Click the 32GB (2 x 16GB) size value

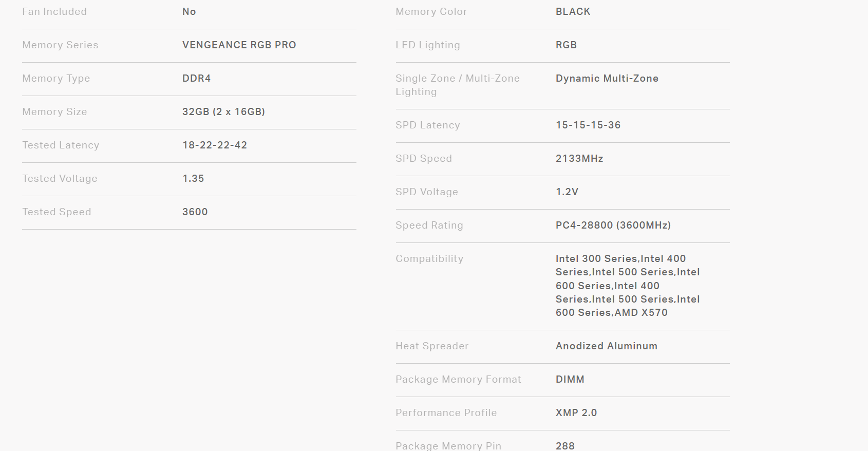(223, 112)
